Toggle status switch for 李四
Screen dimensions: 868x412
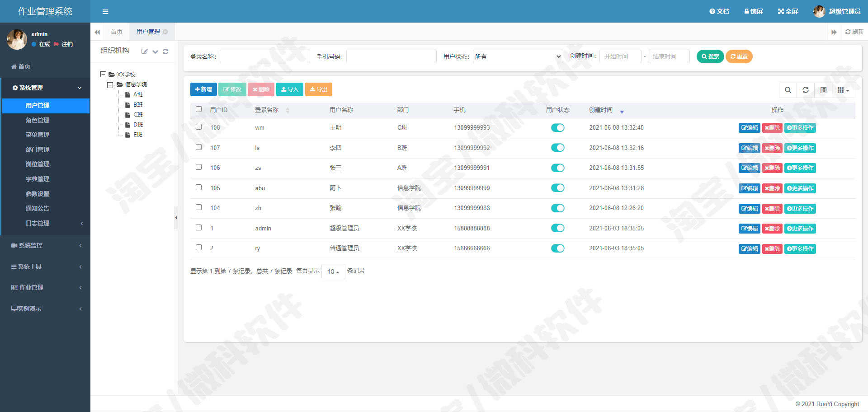pyautogui.click(x=557, y=148)
